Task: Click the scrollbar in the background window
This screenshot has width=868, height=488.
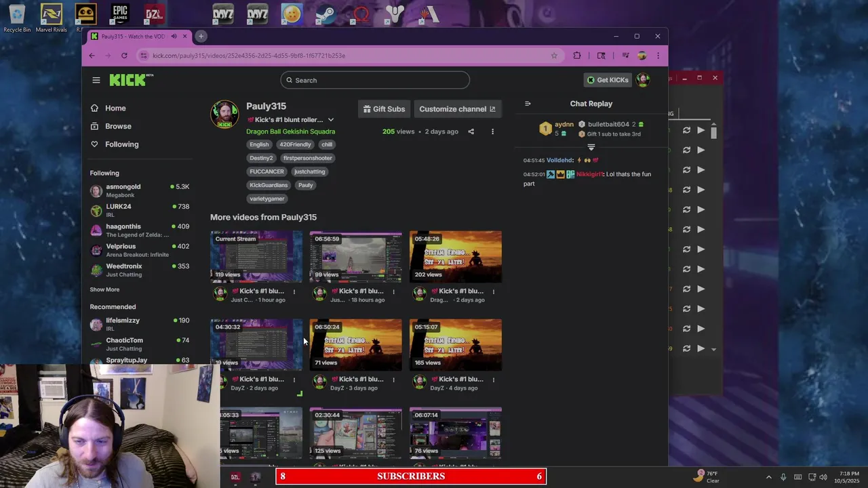Action: coord(713,133)
